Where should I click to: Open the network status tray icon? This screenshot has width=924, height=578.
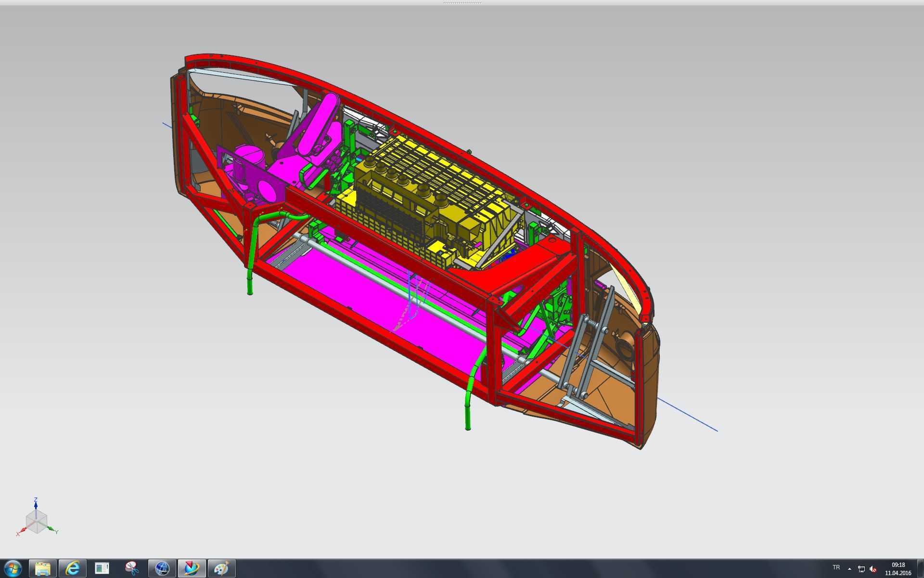pos(861,569)
